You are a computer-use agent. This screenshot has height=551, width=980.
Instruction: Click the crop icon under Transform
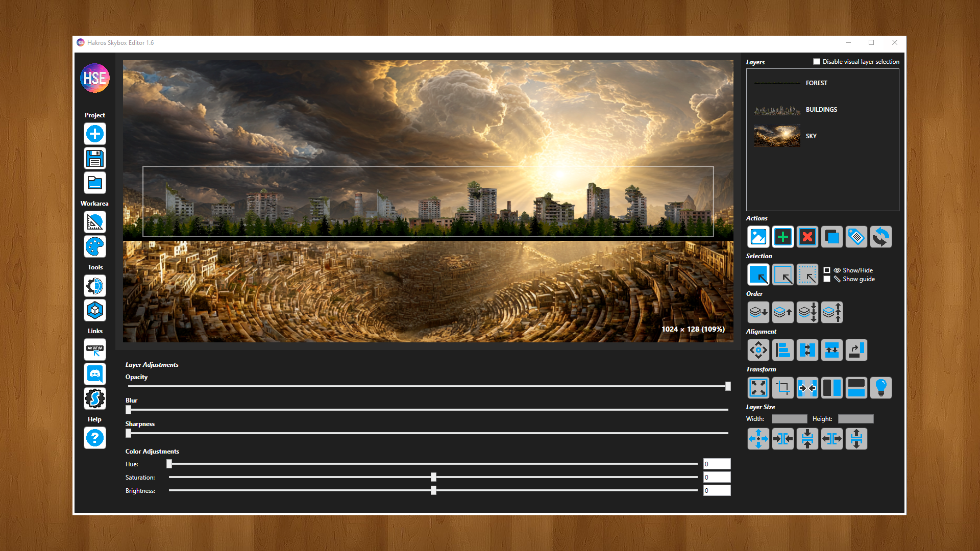click(x=782, y=388)
